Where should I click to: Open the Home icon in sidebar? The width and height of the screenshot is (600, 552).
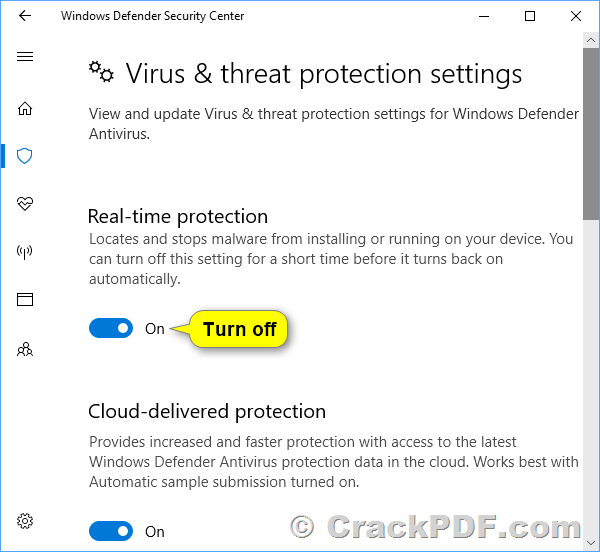point(25,108)
